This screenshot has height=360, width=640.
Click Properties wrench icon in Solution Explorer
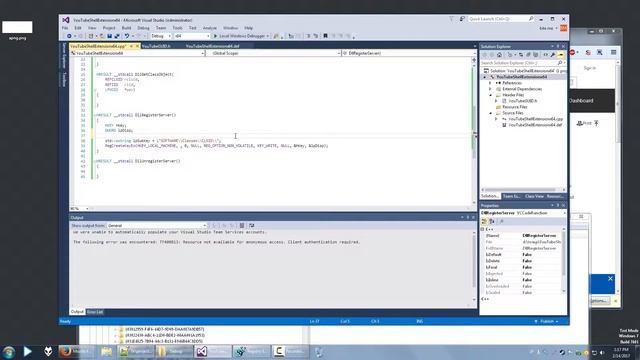pyautogui.click(x=553, y=55)
